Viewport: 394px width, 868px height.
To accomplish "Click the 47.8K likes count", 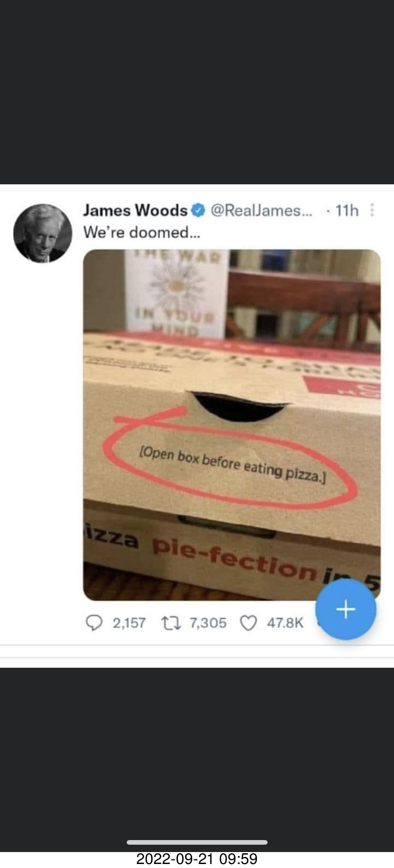I will 285,623.
